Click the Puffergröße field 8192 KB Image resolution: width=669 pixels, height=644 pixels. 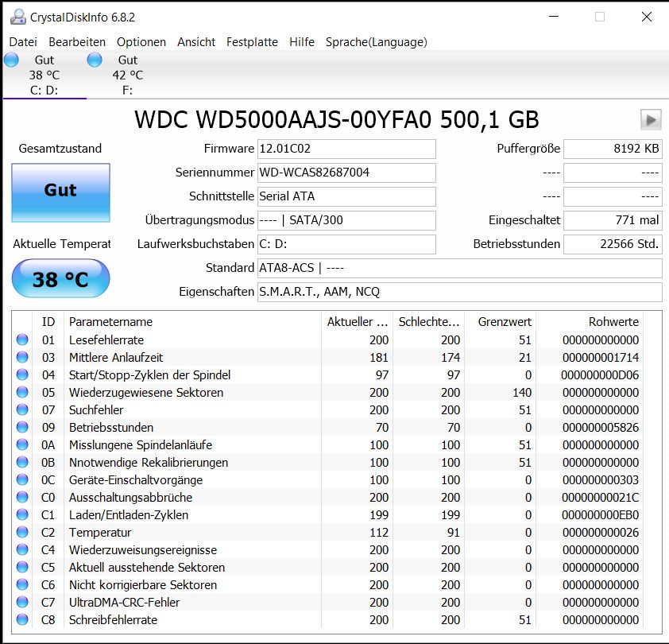tap(613, 149)
